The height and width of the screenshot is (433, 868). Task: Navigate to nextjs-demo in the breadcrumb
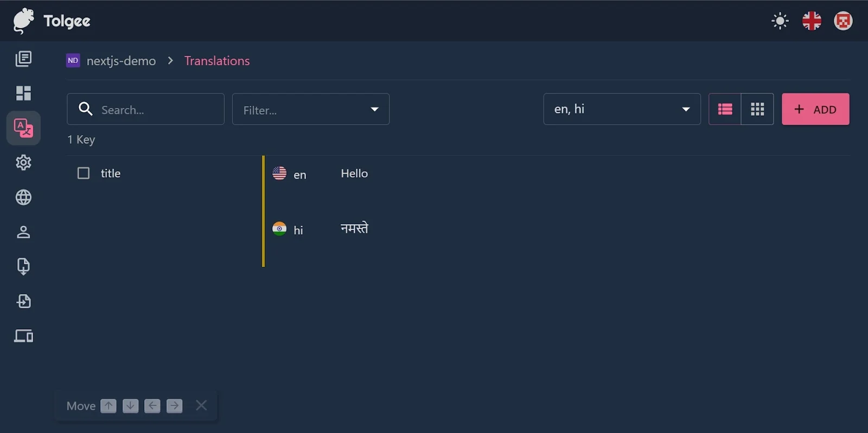pos(122,61)
